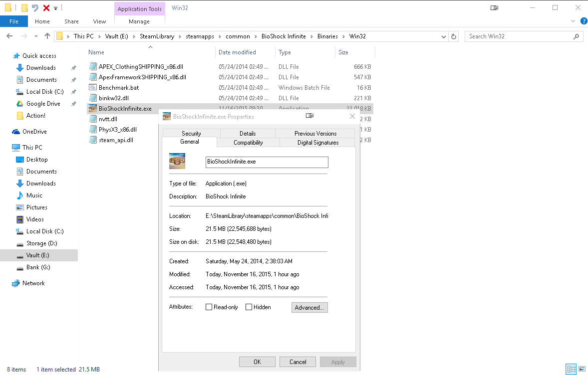
Task: Expand chevron after SteamLibrary in address bar
Action: tap(180, 36)
